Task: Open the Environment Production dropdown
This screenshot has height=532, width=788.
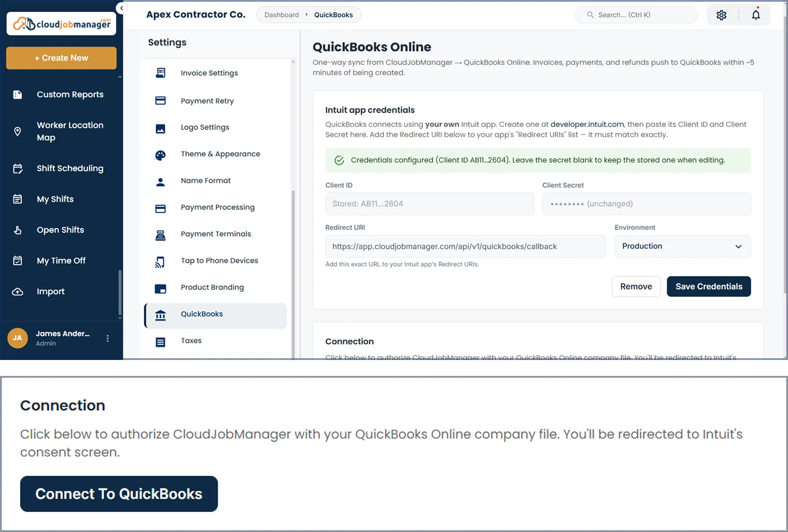Action: 682,246
